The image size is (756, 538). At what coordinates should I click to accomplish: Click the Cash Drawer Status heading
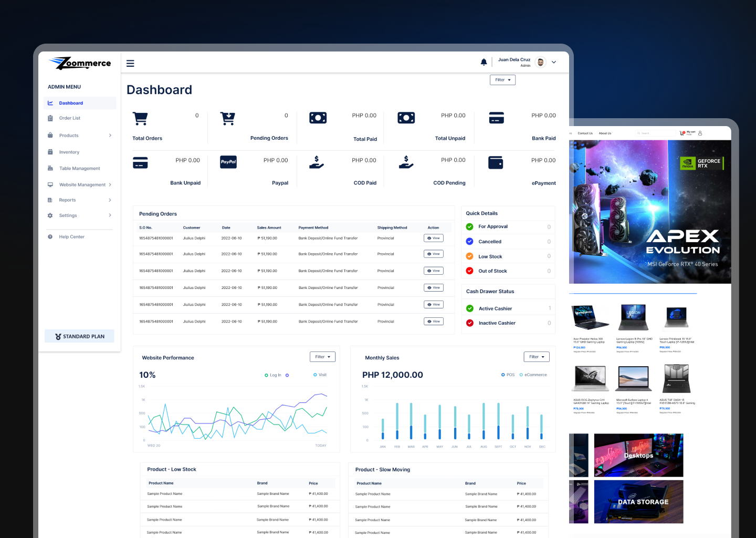pyautogui.click(x=490, y=292)
